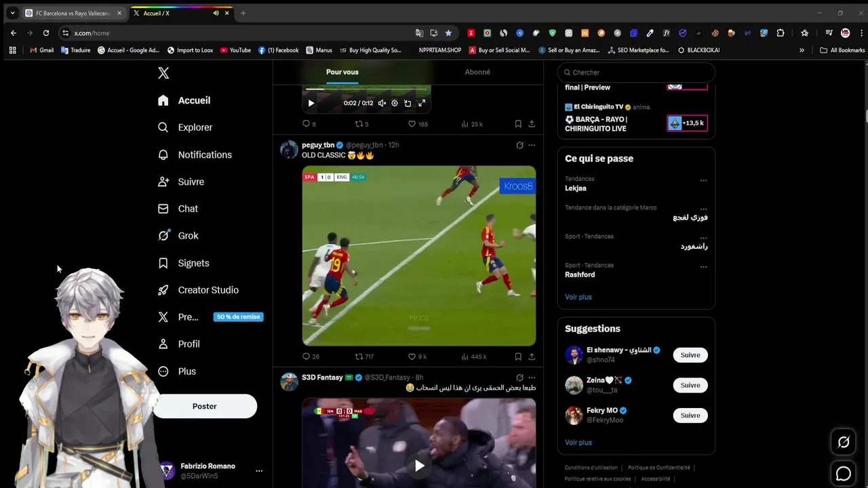Play the top video with 0:02 timer
868x488 pixels.
[311, 103]
